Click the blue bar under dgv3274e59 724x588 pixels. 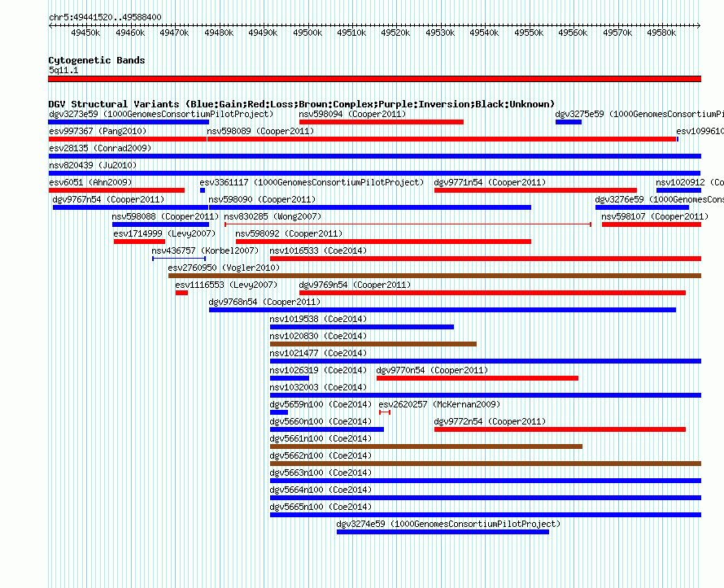443,532
